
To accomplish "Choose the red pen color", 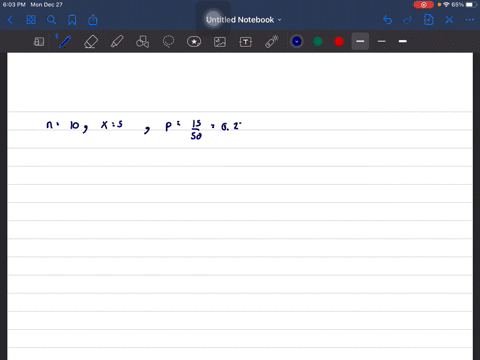I will (339, 41).
